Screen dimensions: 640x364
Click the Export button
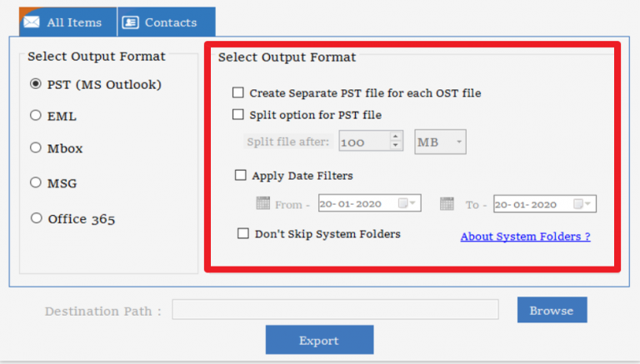320,340
